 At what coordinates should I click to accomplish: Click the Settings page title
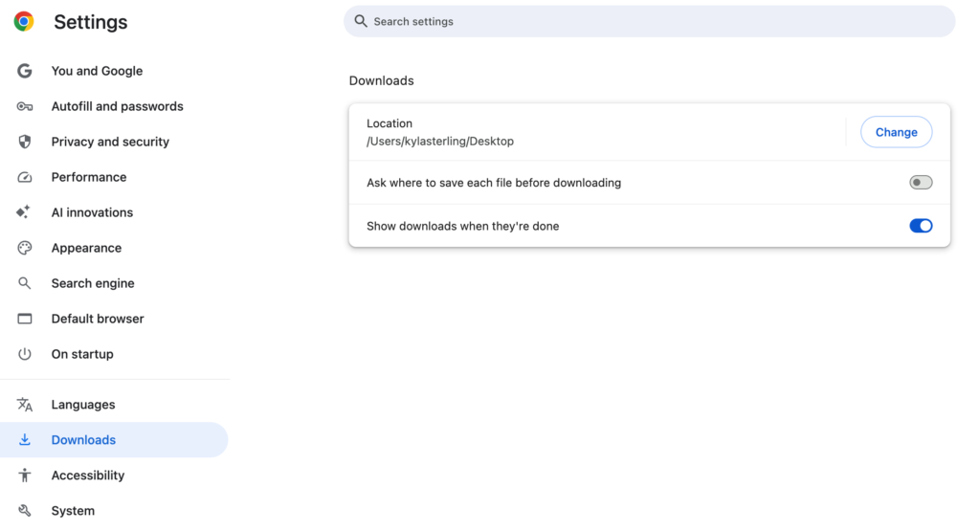click(x=91, y=22)
